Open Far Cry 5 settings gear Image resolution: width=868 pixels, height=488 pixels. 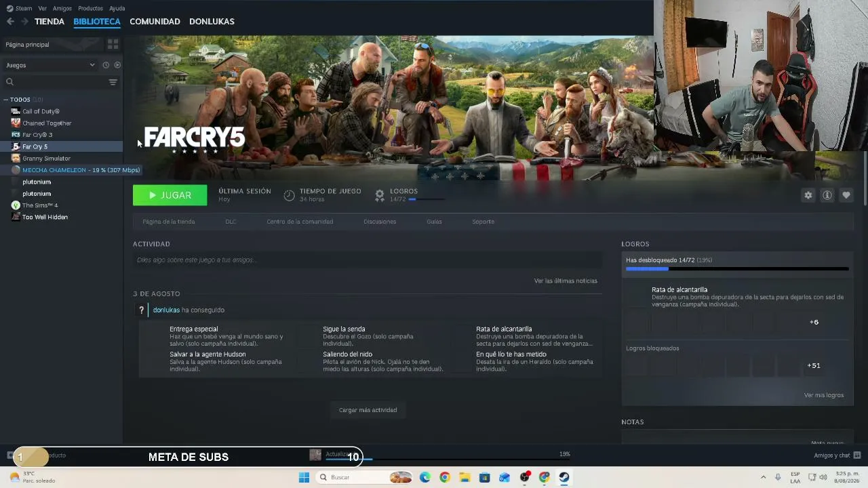(x=808, y=195)
